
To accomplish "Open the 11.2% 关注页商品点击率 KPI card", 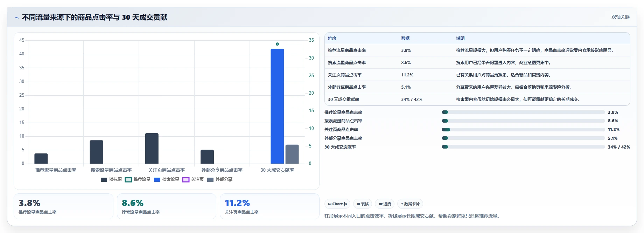I will coord(269,206).
